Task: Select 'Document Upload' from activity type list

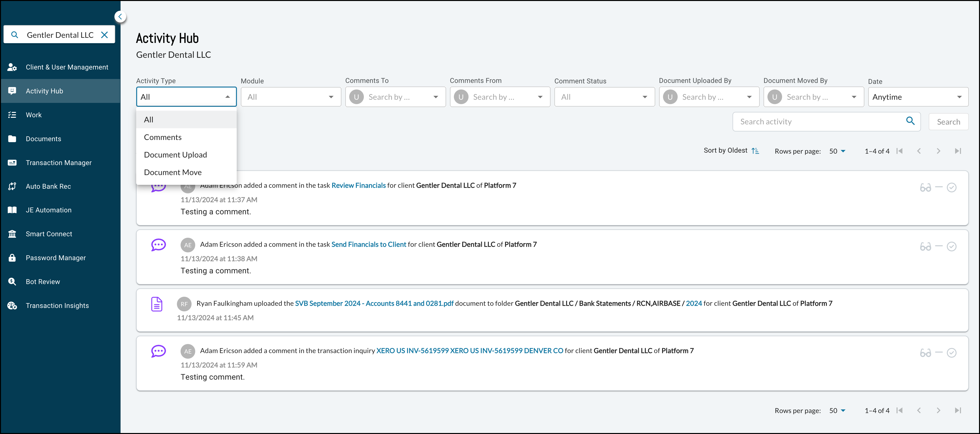Action: [176, 154]
